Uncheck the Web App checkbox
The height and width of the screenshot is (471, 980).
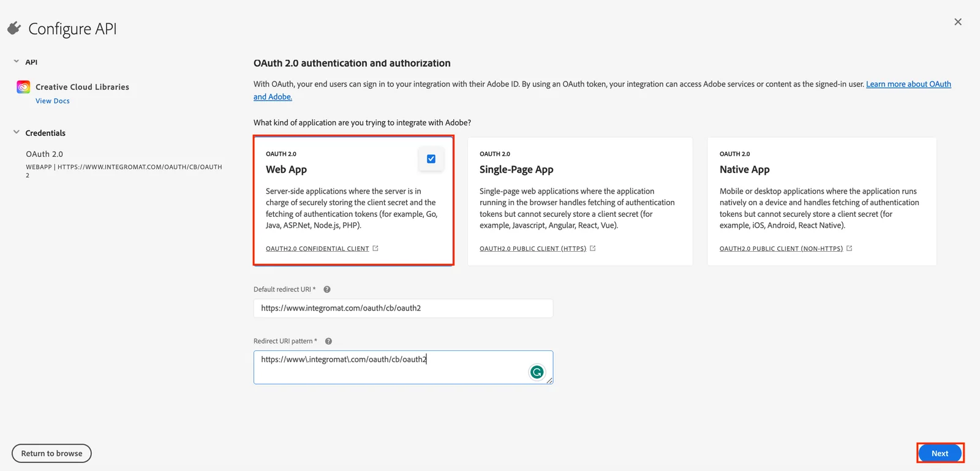click(431, 159)
